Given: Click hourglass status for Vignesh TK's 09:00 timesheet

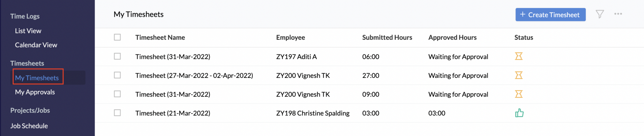Looking at the screenshot, I should (518, 94).
